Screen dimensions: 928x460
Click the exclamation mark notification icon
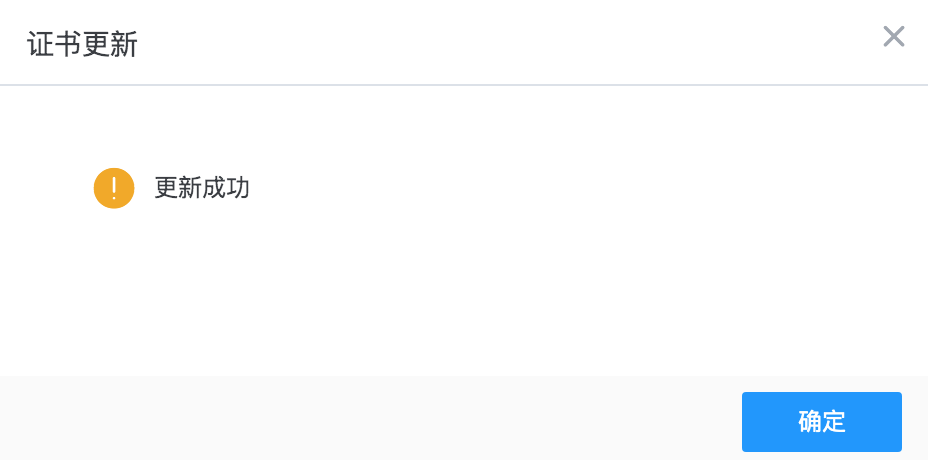[x=114, y=188]
